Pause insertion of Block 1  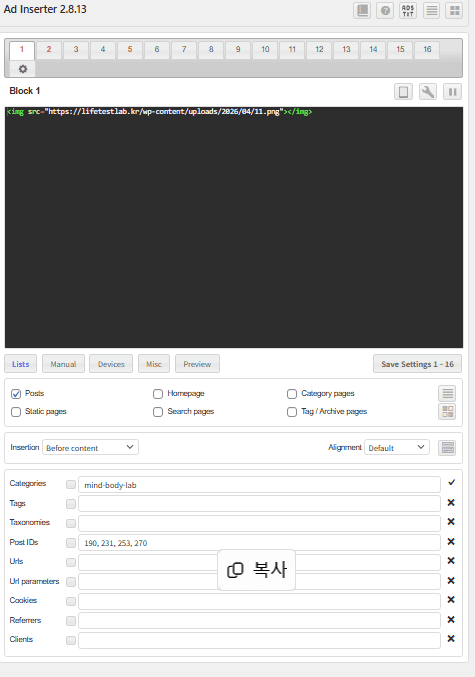click(x=452, y=92)
